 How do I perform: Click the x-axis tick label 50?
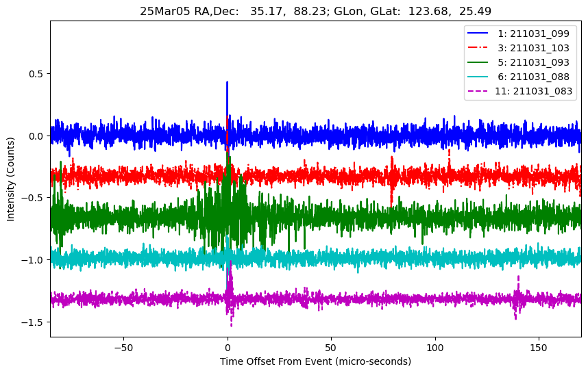pyautogui.click(x=331, y=348)
